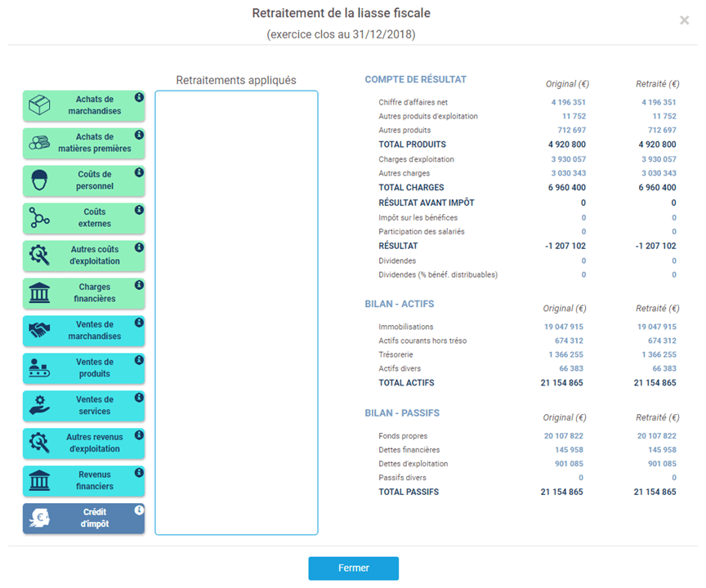
Task: Click the TOTAL CHARGES label
Action: pyautogui.click(x=411, y=188)
